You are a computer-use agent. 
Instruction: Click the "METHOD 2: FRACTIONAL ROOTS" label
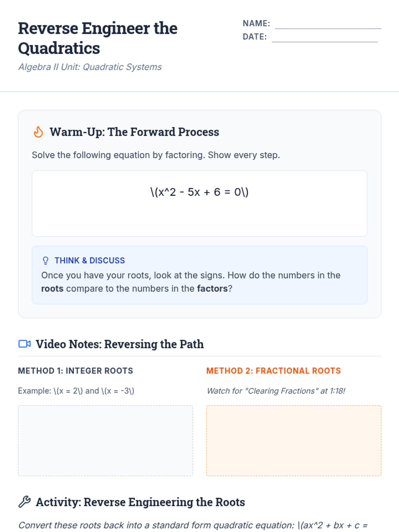pos(273,371)
